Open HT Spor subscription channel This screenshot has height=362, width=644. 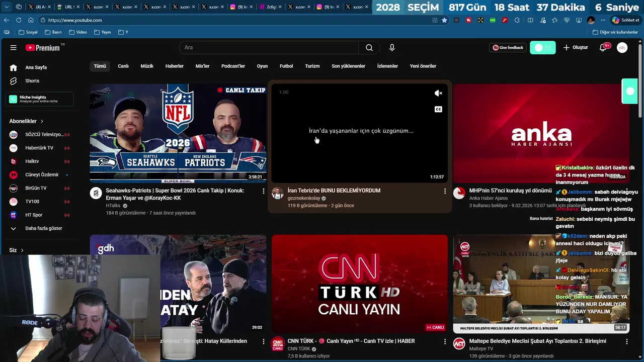[40, 215]
